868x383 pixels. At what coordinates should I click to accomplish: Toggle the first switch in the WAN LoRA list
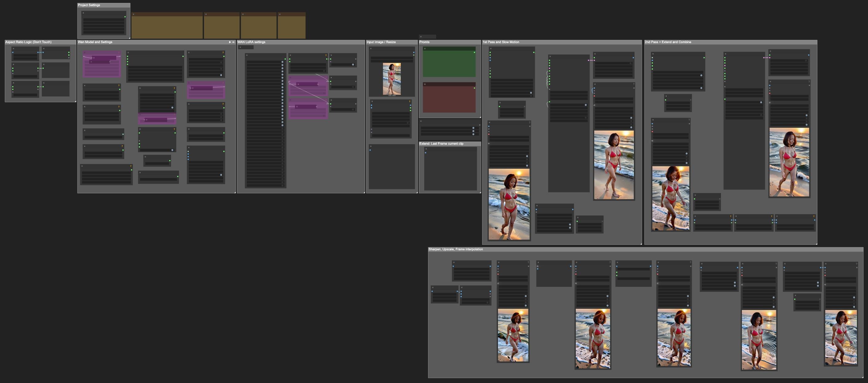point(282,62)
